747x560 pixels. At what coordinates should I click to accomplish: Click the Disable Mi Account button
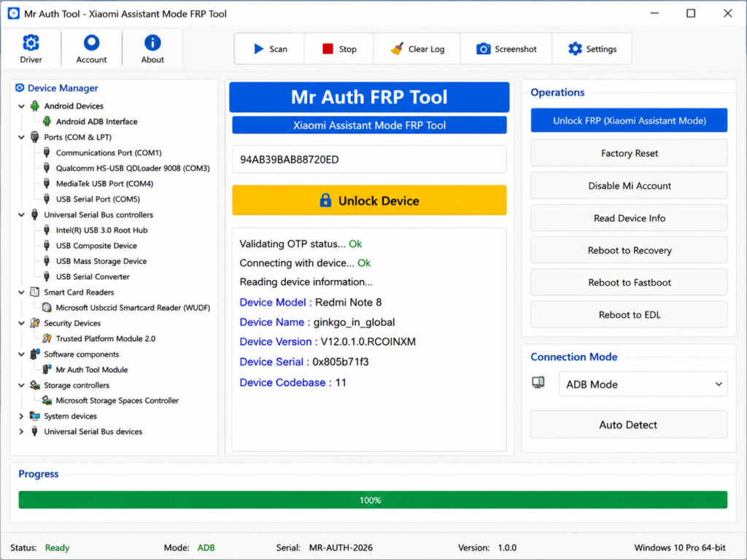[629, 185]
